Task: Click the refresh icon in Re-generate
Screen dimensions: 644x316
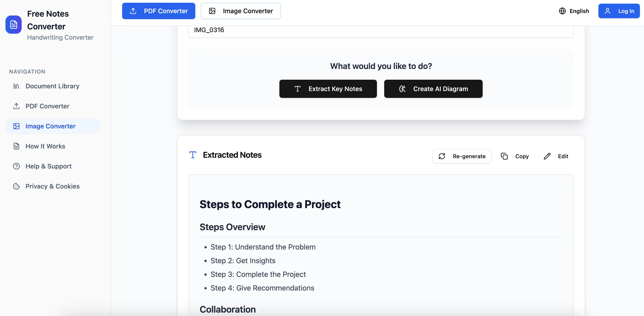Action: click(x=442, y=156)
